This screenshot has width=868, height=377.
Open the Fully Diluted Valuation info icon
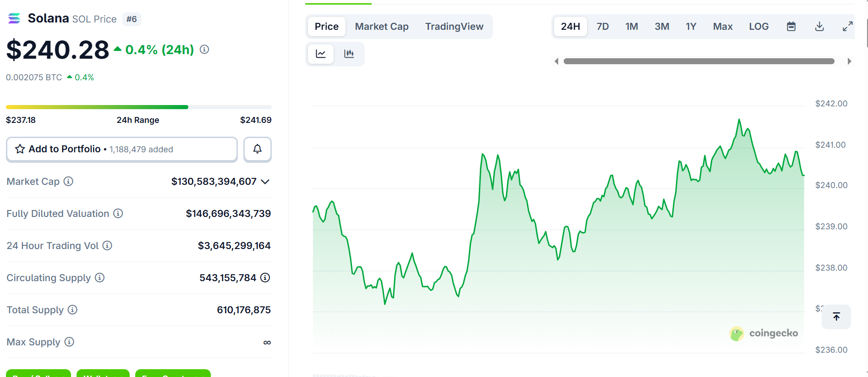[x=118, y=213]
